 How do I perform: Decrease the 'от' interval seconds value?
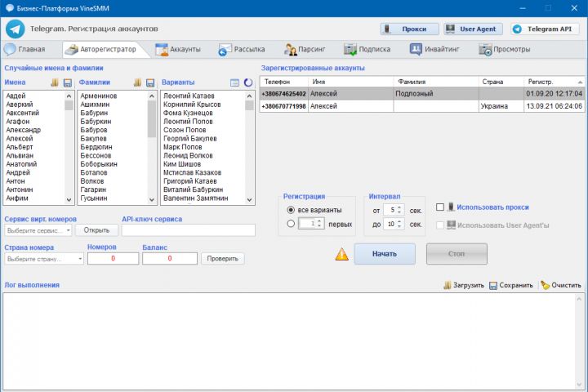(399, 212)
